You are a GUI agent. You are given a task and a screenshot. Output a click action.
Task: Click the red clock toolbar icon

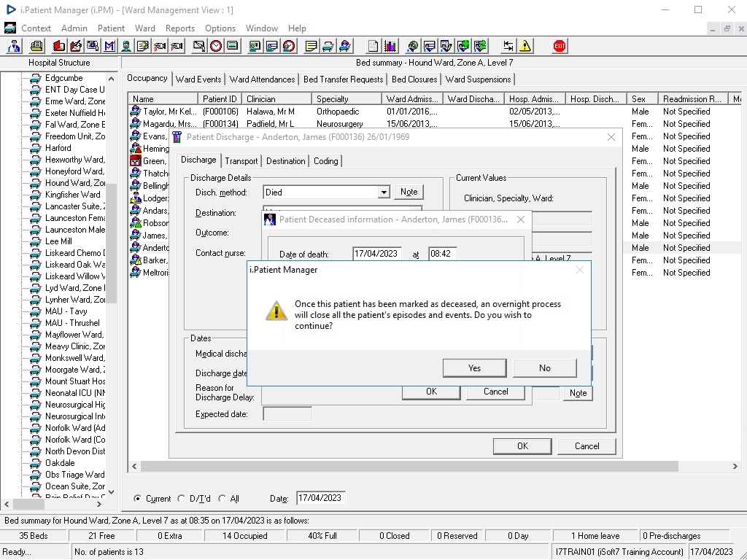click(x=216, y=46)
